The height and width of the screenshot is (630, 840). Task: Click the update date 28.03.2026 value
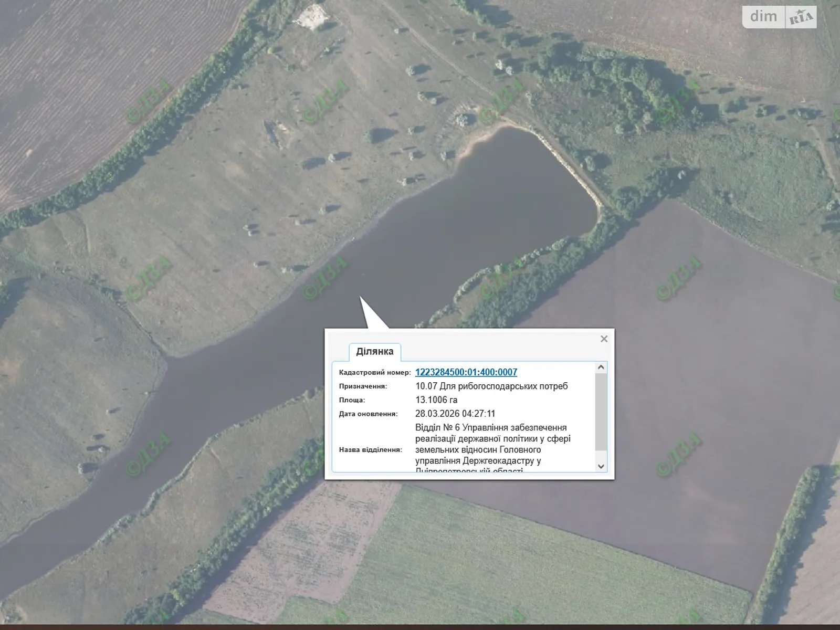point(455,414)
